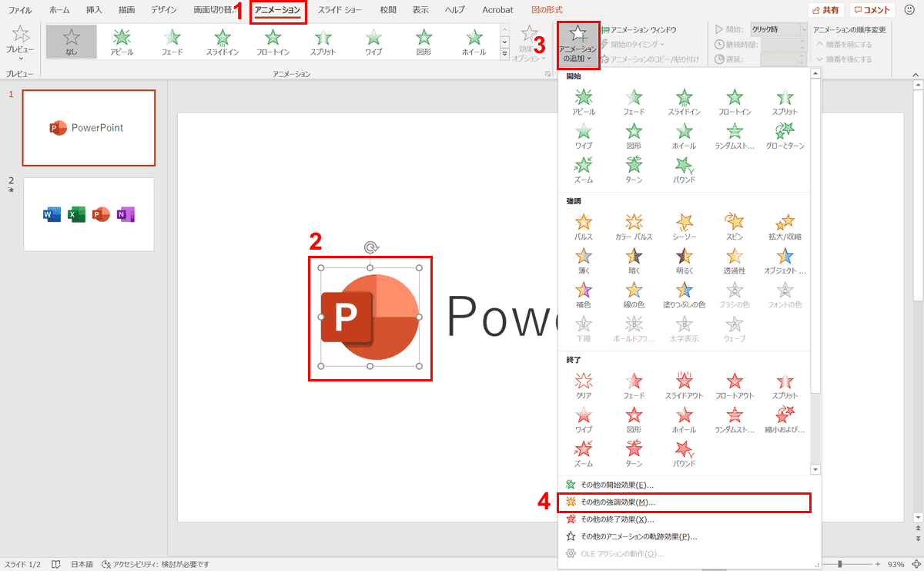Viewport: 924px width, 571px height.
Task: Open the デザイン tab
Action: tap(163, 11)
